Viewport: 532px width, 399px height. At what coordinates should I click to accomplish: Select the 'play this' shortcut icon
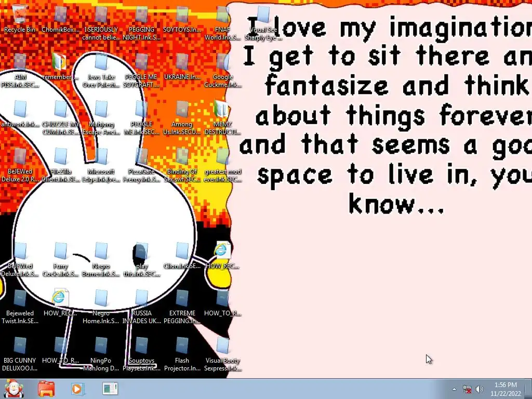[141, 259]
